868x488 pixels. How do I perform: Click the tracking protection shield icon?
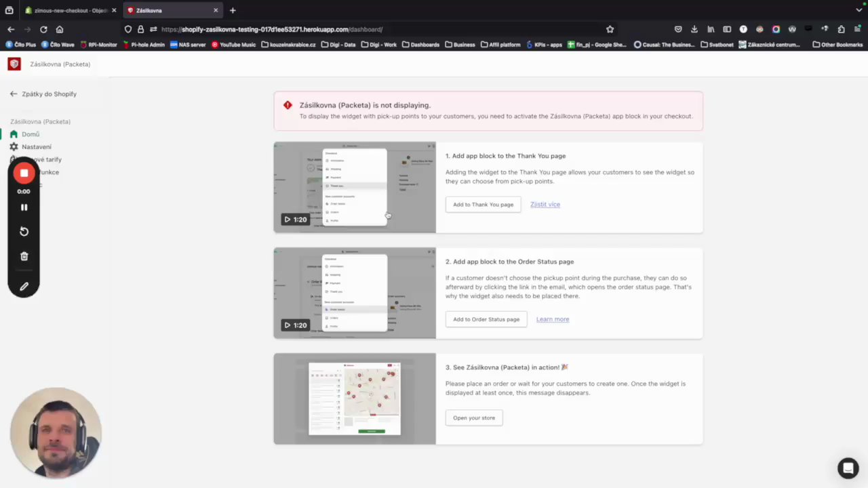tap(128, 29)
